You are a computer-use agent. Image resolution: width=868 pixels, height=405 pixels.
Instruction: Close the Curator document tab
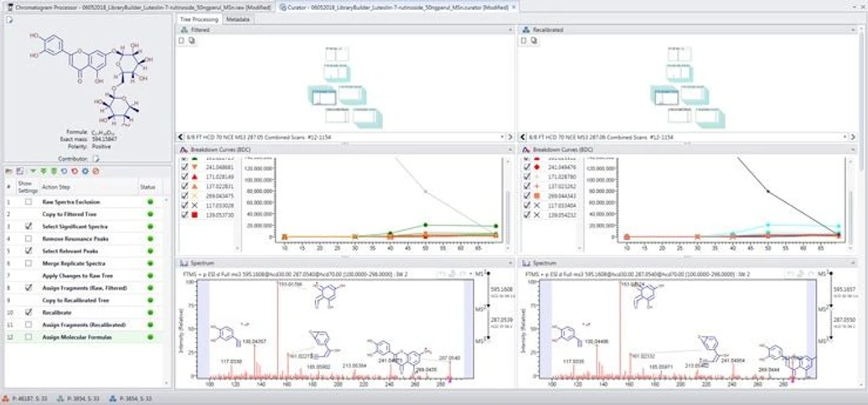(x=513, y=7)
